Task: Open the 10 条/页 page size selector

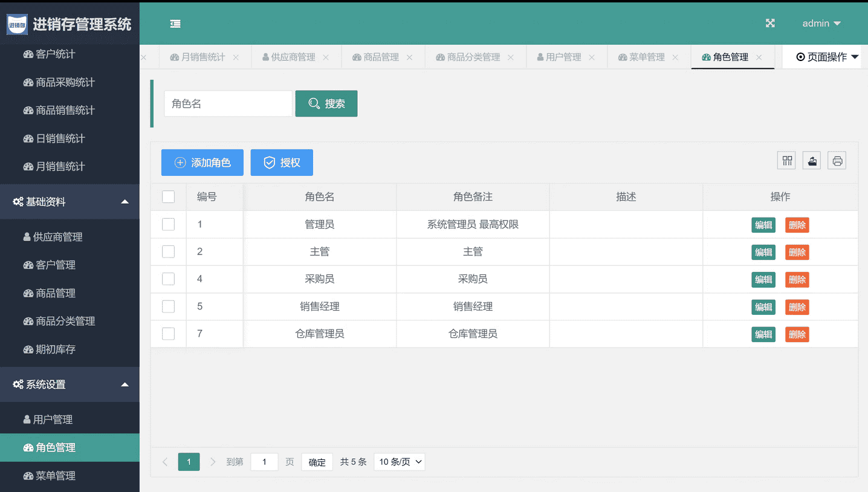Action: (399, 462)
